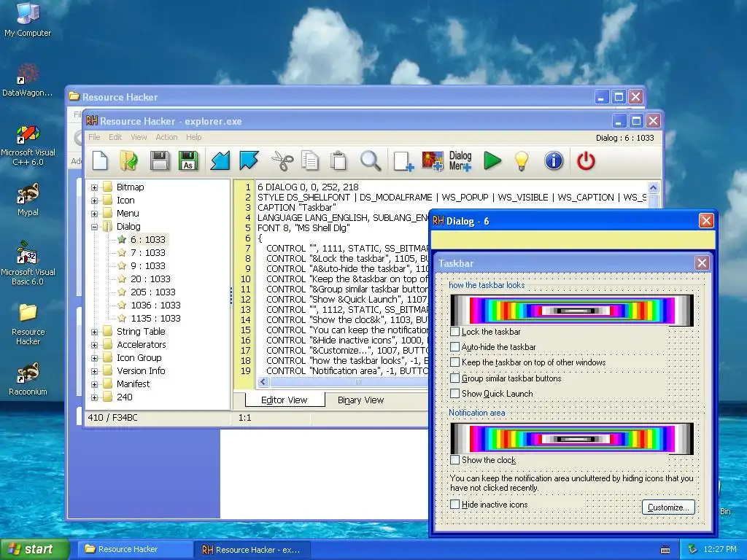Collapse the Dialog tree node
This screenshot has height=560, width=747.
point(94,227)
